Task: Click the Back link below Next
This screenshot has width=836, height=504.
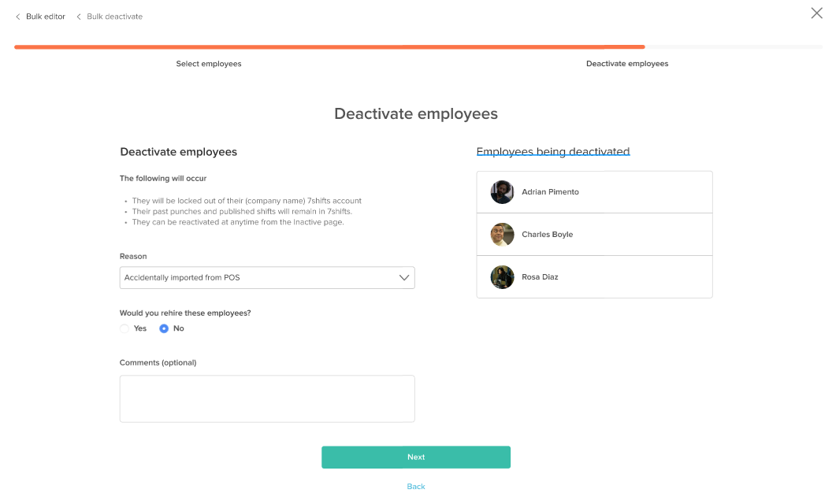Action: coord(415,486)
